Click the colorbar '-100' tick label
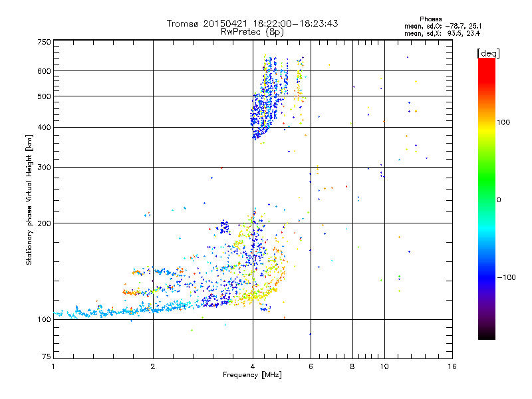Screen dimensions: 532x399 506,277
